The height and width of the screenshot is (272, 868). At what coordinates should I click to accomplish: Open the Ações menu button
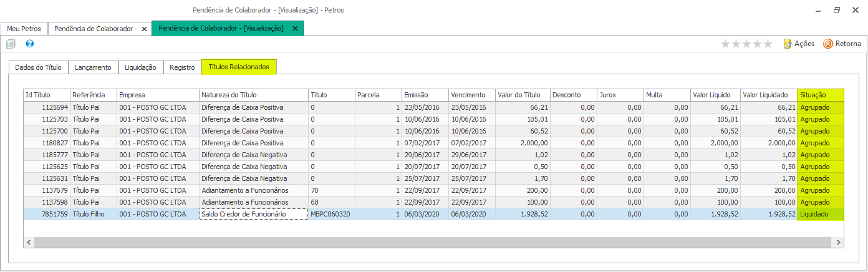click(x=799, y=44)
